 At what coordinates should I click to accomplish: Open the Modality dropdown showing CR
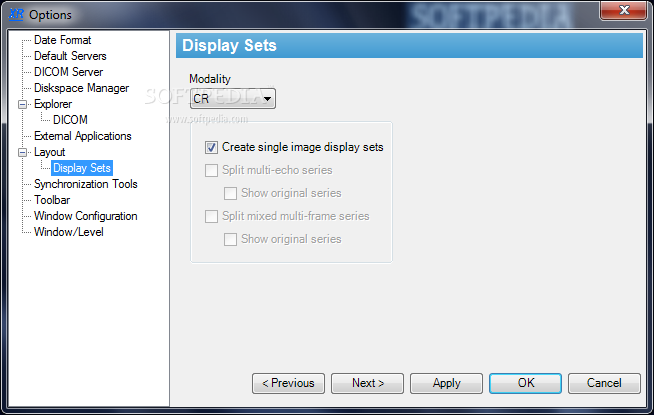point(233,99)
